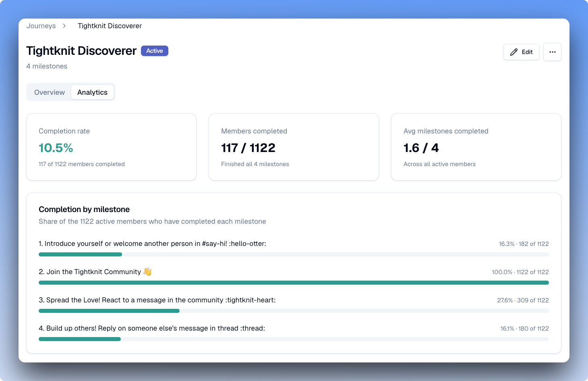
Task: Go back to Journeys via breadcrumb
Action: point(41,26)
